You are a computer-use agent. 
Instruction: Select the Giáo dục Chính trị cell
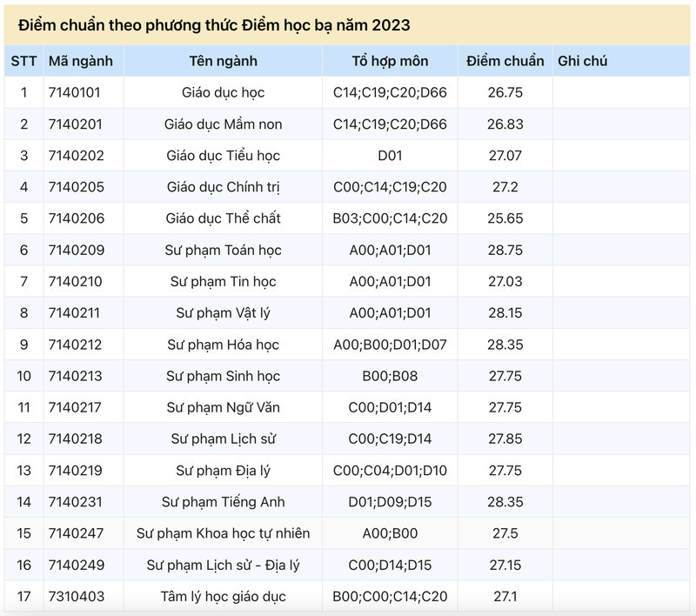click(x=223, y=187)
